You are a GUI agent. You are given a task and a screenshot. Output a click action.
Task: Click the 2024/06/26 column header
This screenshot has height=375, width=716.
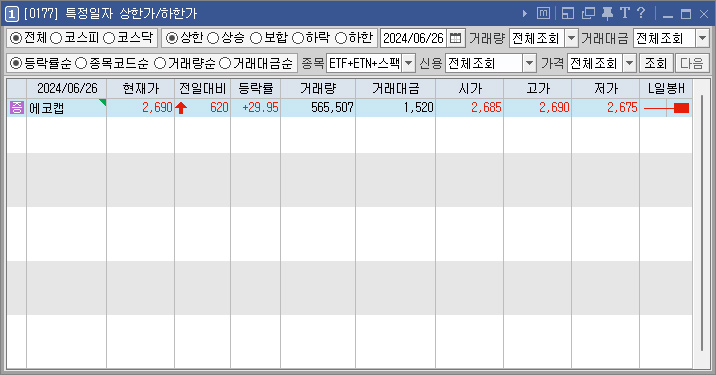point(67,88)
